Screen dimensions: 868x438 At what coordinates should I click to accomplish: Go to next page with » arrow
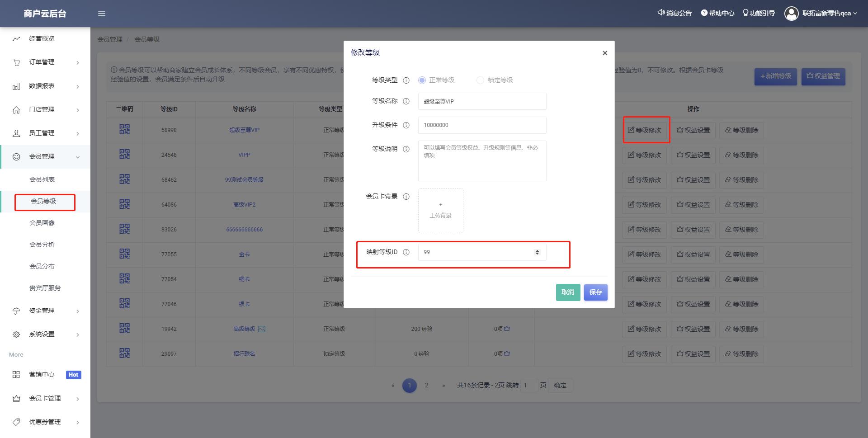click(443, 386)
